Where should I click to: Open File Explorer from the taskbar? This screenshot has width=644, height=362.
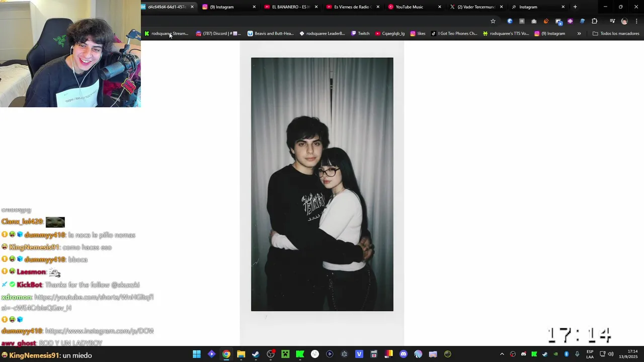pos(241,354)
